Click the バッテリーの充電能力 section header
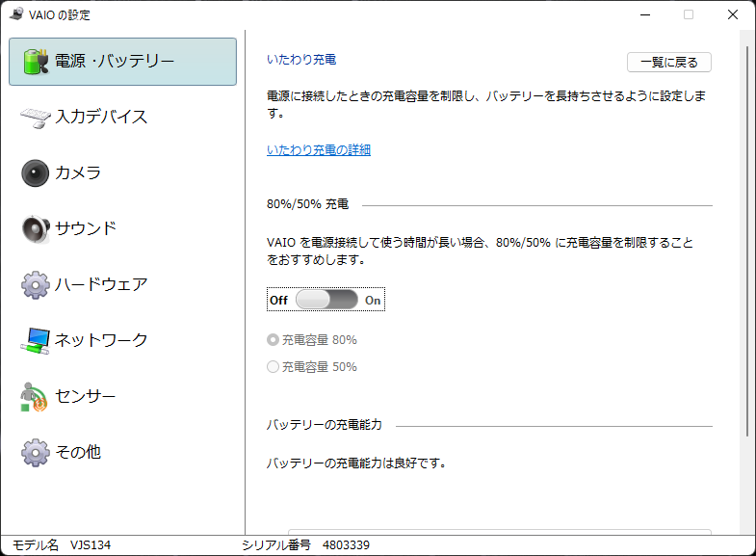This screenshot has width=756, height=556. [324, 425]
